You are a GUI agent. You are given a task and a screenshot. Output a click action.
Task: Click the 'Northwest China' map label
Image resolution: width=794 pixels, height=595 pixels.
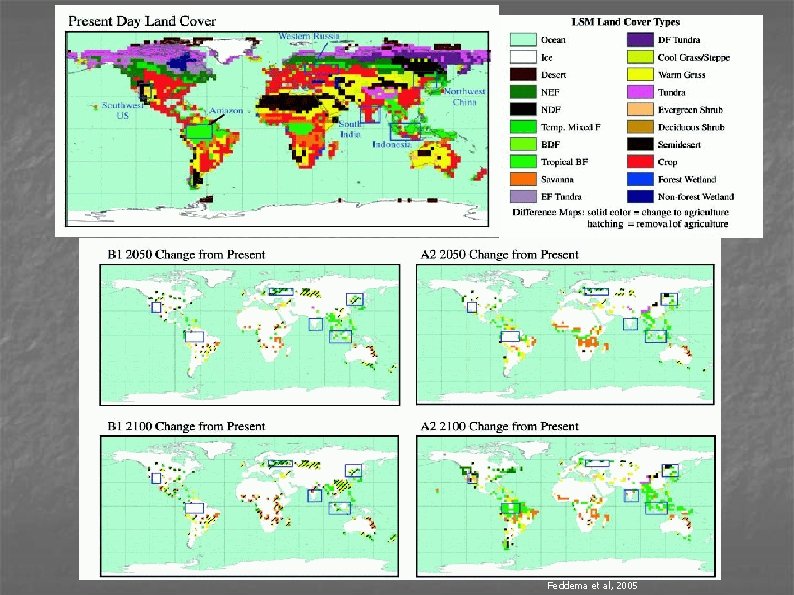point(464,97)
